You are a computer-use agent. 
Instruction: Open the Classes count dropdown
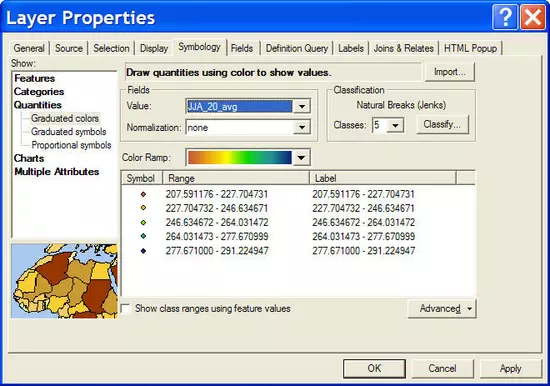395,125
